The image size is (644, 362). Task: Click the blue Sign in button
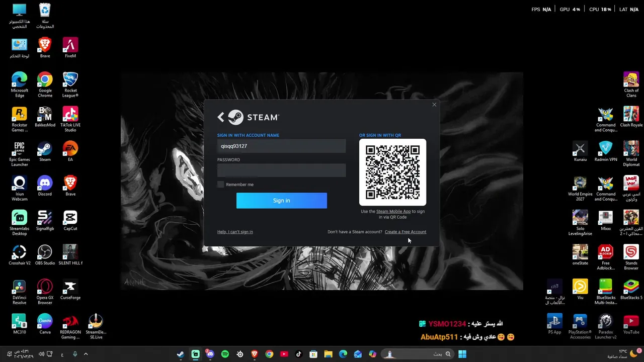tap(281, 201)
